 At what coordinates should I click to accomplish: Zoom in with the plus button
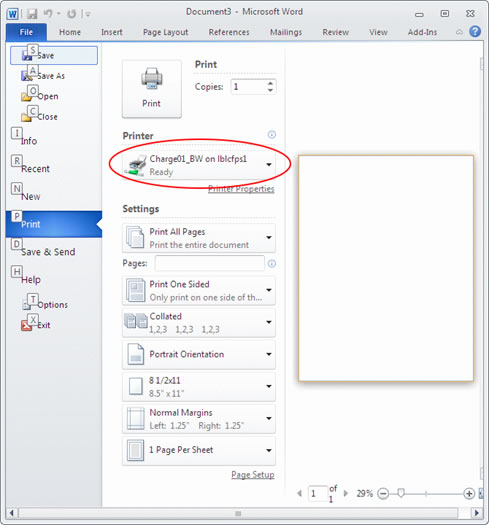pyautogui.click(x=469, y=494)
